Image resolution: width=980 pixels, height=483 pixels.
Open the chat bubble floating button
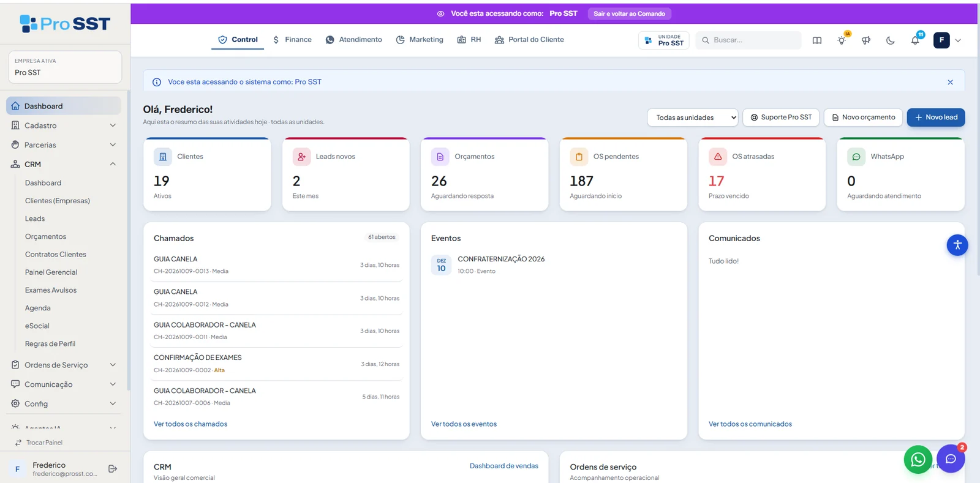[x=951, y=459]
